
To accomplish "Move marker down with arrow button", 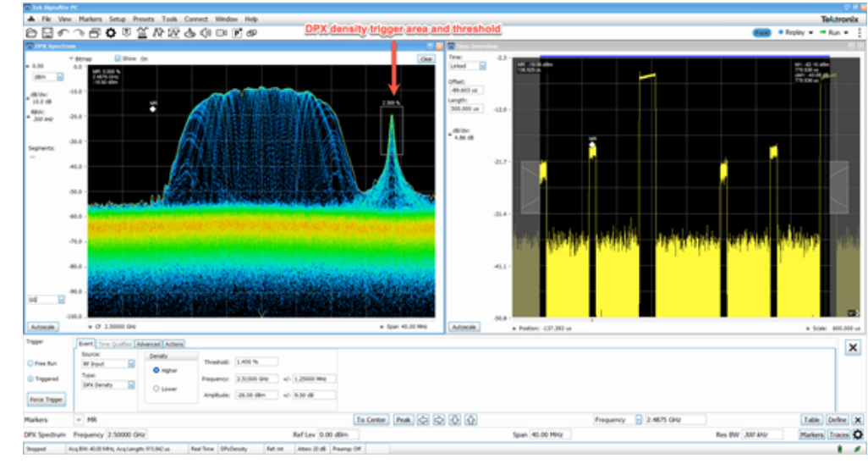I will click(455, 420).
